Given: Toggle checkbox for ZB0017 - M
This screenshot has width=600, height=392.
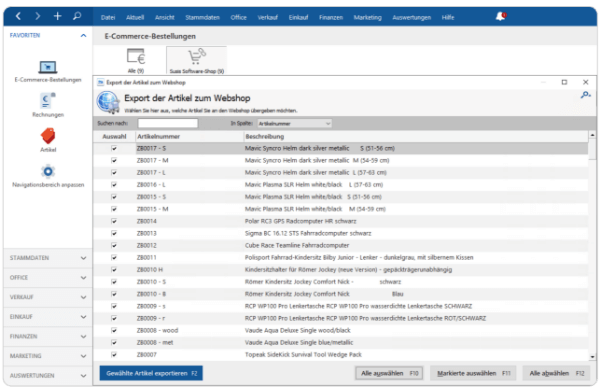Looking at the screenshot, I should point(114,160).
